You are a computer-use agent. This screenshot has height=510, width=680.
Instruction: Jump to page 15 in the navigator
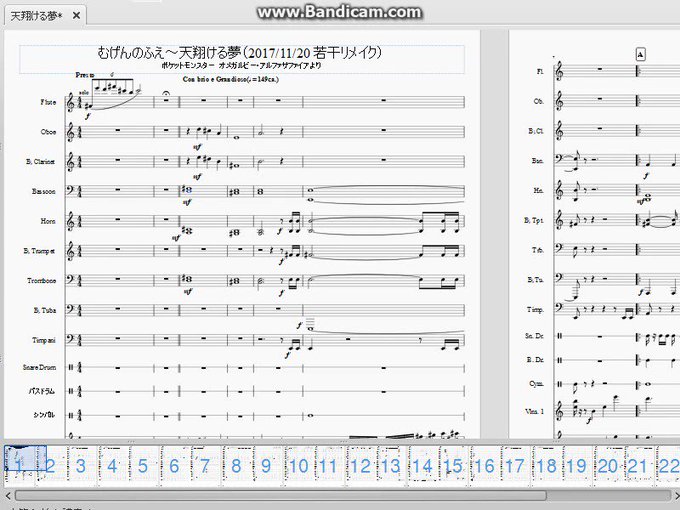[x=453, y=465]
